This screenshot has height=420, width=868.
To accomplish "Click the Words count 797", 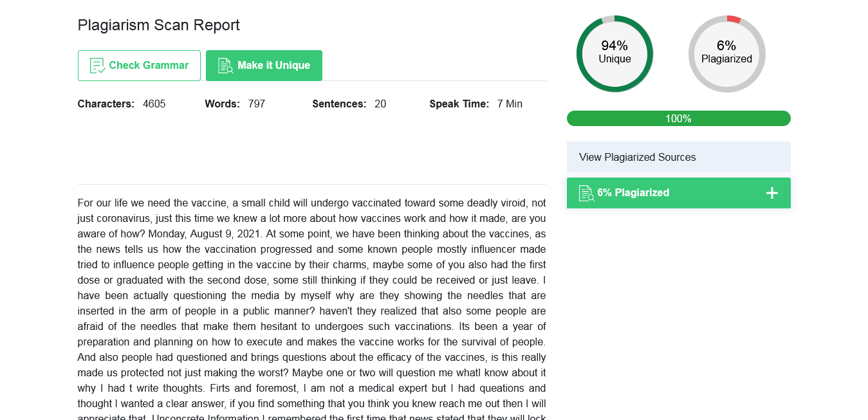I will pos(257,104).
